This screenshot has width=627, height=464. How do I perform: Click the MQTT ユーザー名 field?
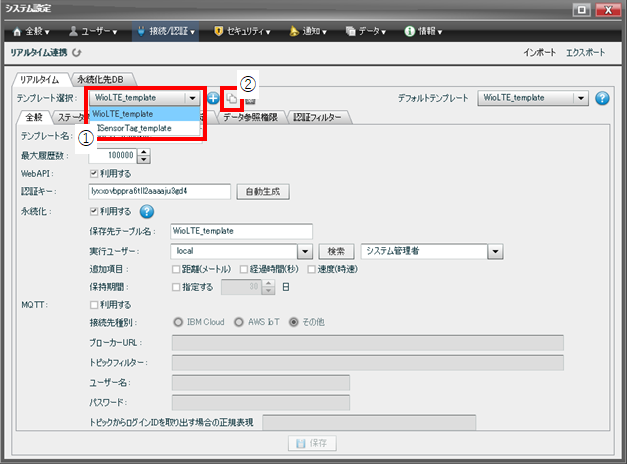click(x=261, y=382)
